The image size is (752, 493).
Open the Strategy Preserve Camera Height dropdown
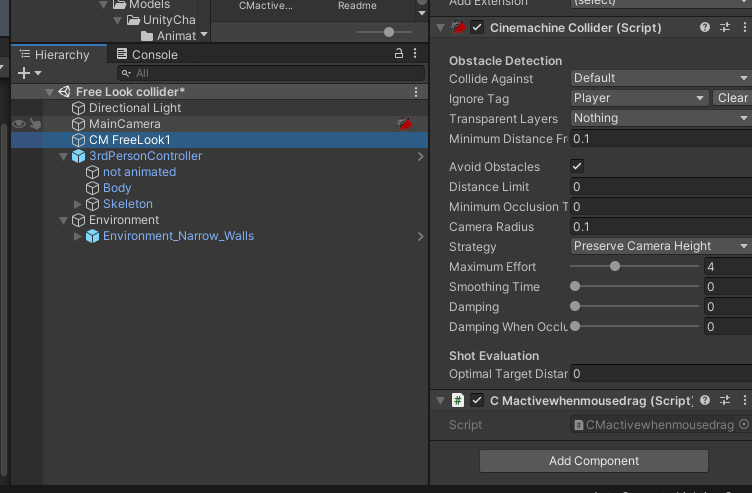click(661, 246)
